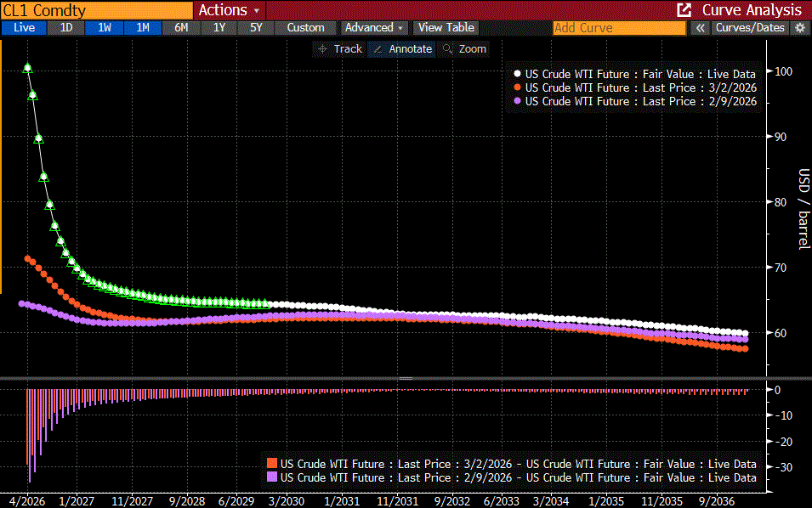
Task: Expand the Advanced dropdown
Action: tap(373, 27)
